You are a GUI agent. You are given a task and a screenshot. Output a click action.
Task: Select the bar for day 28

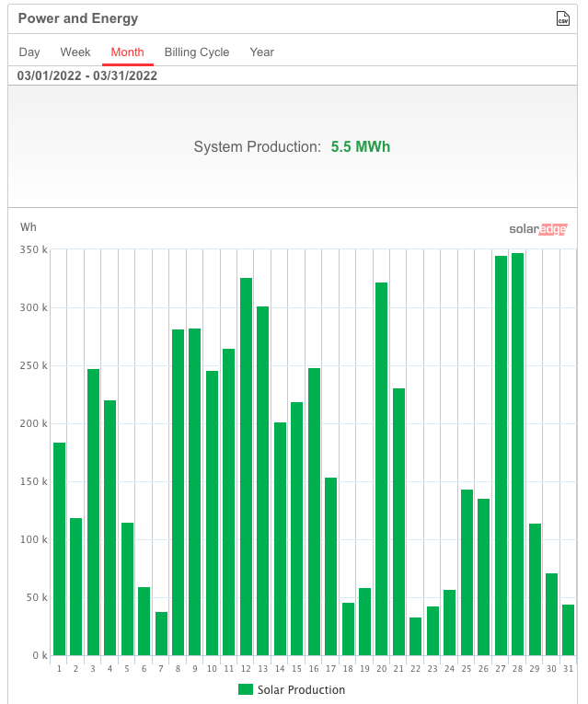[x=517, y=454]
